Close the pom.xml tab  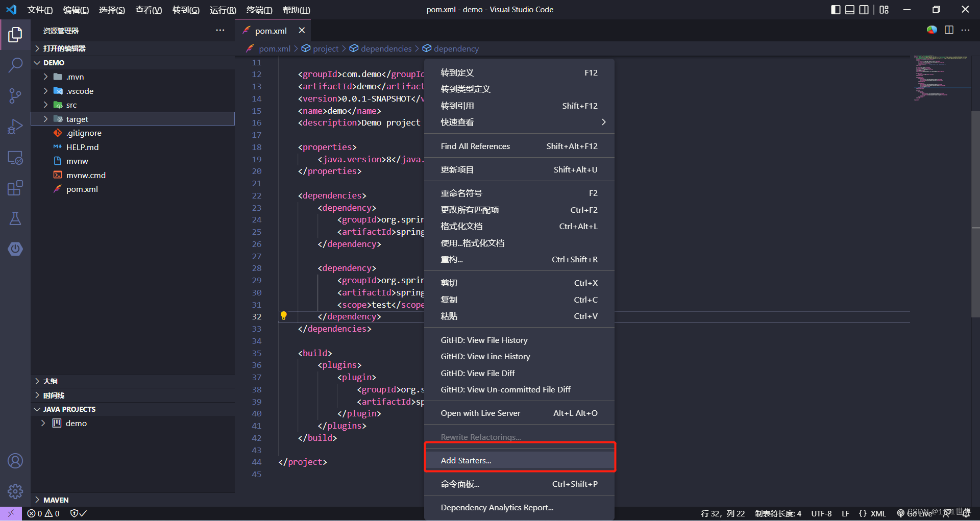pos(302,31)
